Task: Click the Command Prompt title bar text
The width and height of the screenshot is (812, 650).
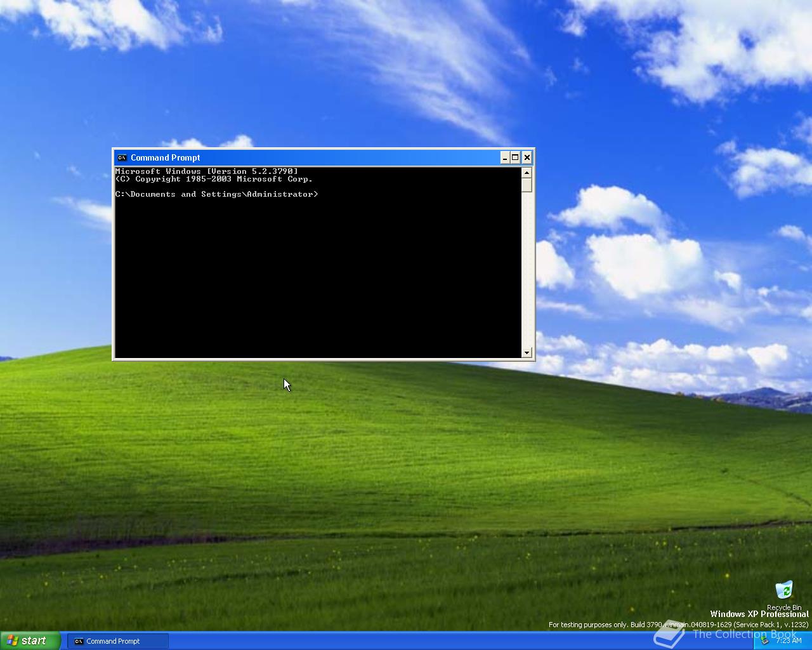Action: (166, 157)
